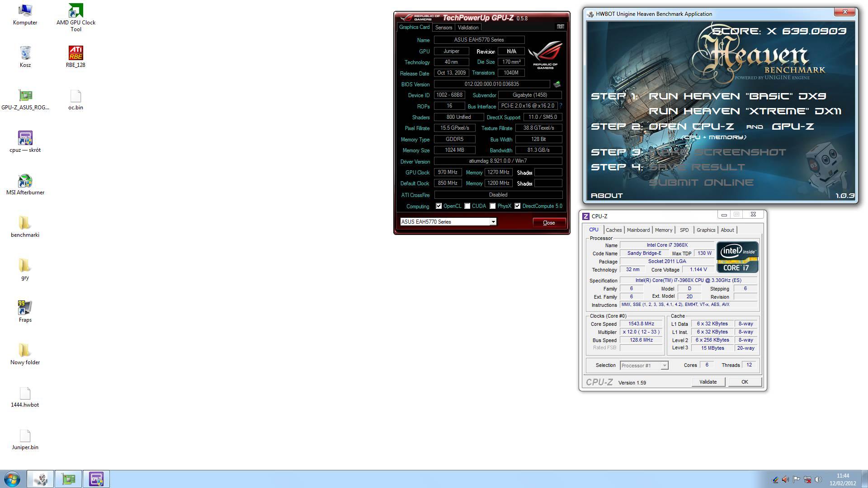The height and width of the screenshot is (488, 868).
Task: Click Submit Online in Heaven window
Action: [701, 183]
